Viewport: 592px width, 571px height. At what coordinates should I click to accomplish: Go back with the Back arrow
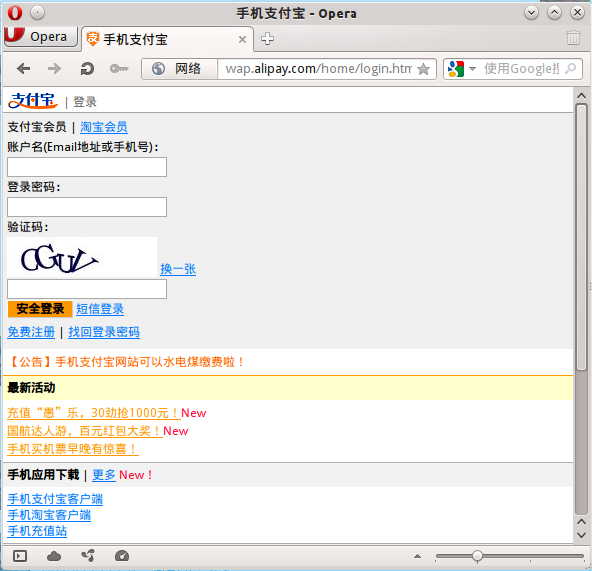(x=24, y=69)
